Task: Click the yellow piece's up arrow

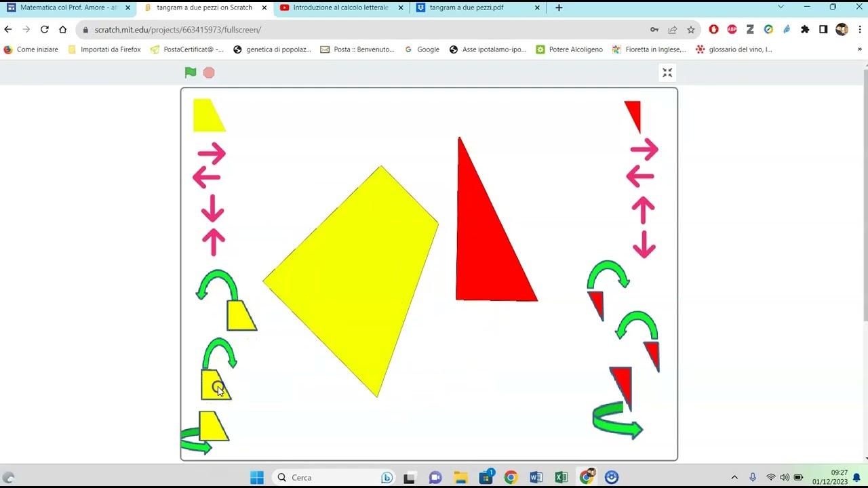Action: click(214, 241)
